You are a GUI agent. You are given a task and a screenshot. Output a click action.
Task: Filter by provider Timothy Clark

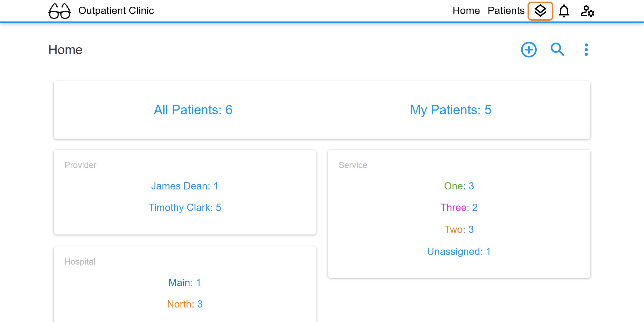coord(185,207)
